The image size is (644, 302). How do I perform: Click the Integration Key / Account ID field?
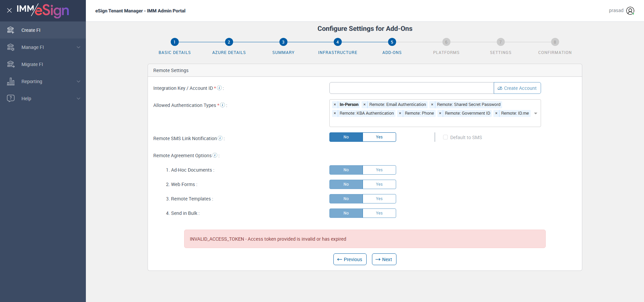pyautogui.click(x=412, y=88)
